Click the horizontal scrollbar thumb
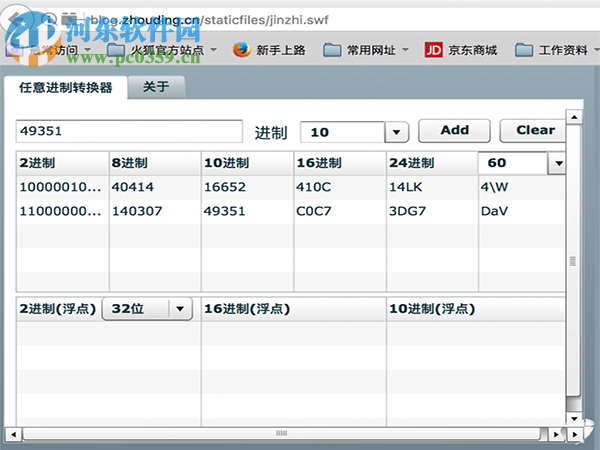The image size is (600, 450). click(x=282, y=434)
